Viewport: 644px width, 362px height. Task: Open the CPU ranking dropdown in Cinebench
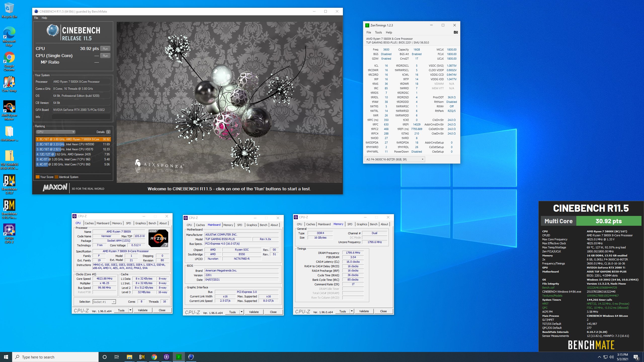pos(56,132)
